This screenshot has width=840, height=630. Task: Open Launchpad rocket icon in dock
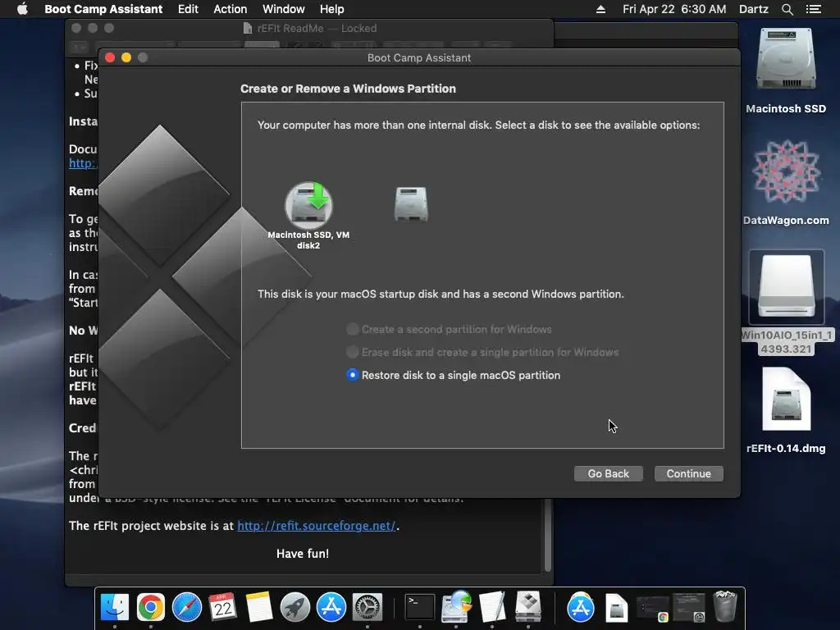(x=295, y=607)
